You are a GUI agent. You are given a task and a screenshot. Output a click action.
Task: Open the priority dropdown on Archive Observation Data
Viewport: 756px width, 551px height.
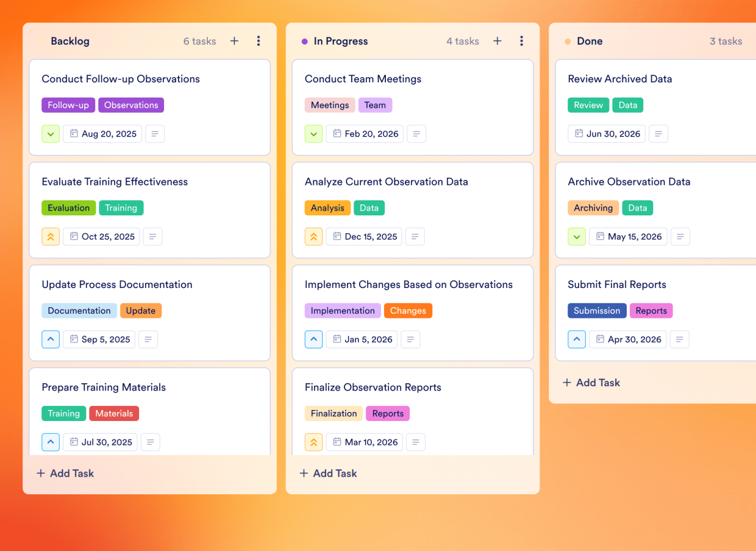577,236
